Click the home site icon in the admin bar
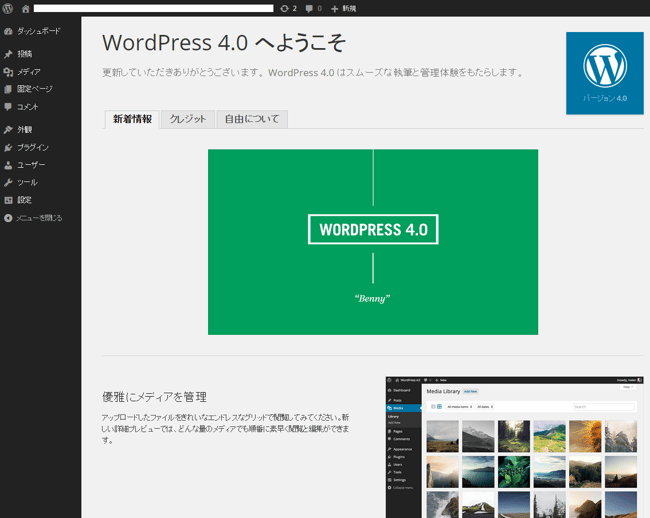Viewport: 650px width, 518px height. click(x=26, y=9)
